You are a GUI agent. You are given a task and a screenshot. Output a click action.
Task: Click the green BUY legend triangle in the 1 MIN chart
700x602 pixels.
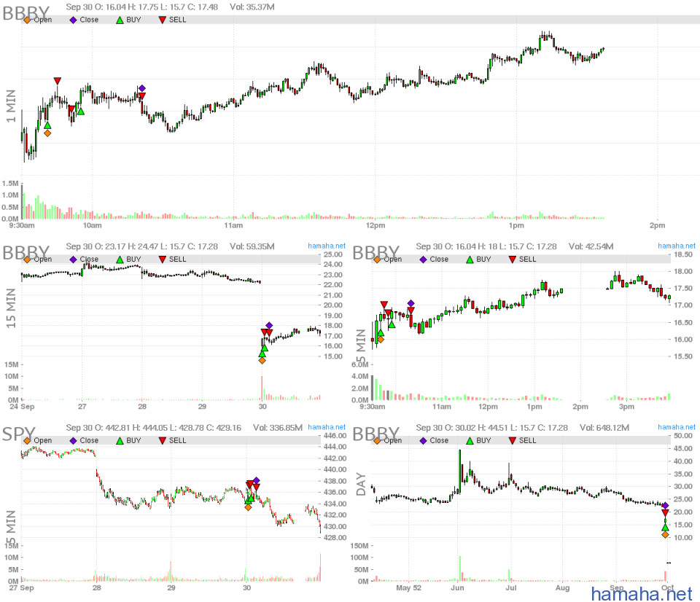coord(120,20)
